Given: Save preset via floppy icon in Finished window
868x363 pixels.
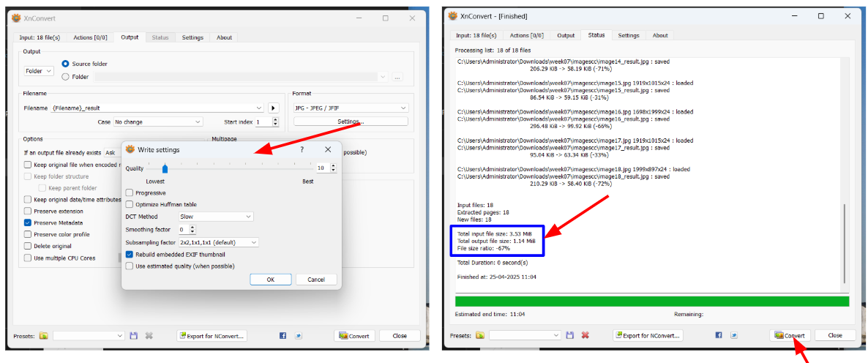Looking at the screenshot, I should (569, 335).
